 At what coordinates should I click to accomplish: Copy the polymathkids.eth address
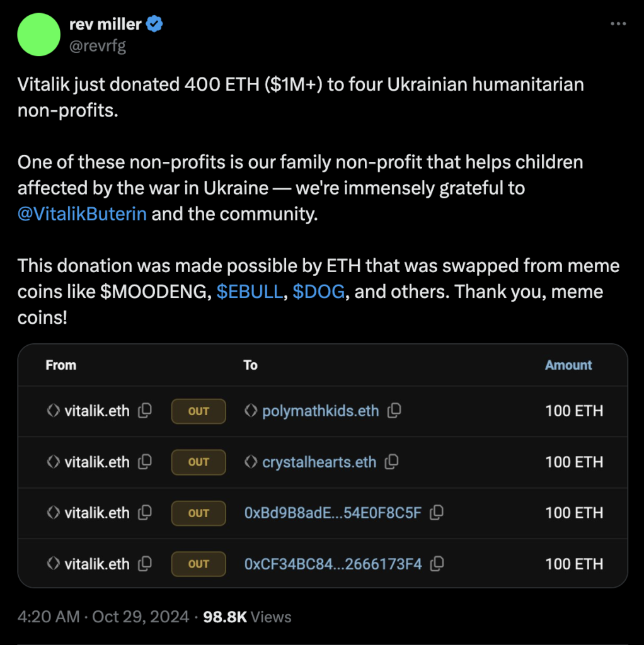pyautogui.click(x=394, y=411)
